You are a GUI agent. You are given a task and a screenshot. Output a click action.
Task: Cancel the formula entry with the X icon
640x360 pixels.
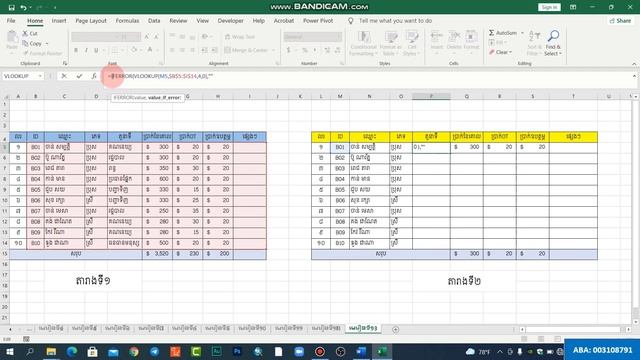coord(64,76)
